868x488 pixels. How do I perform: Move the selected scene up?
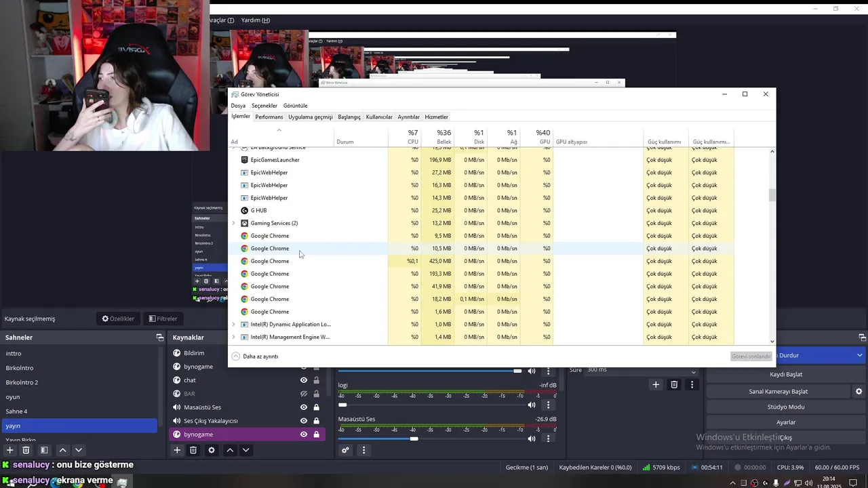(x=62, y=450)
